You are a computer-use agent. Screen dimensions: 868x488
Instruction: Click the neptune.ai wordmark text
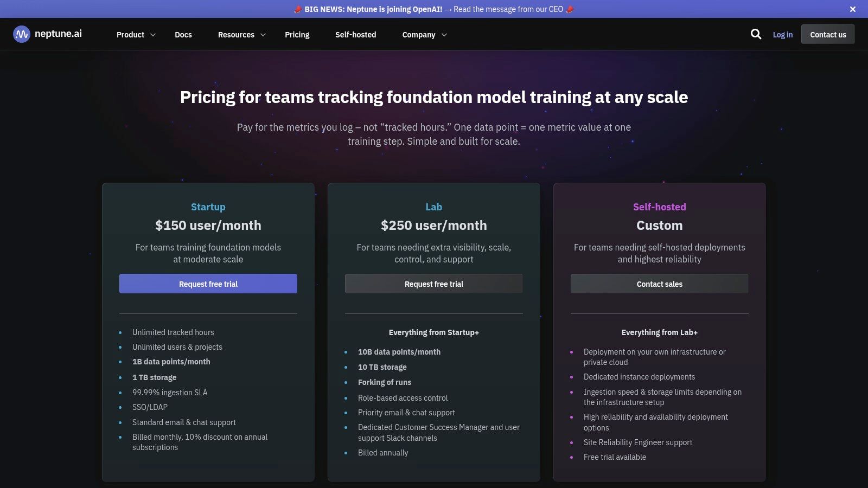click(x=58, y=34)
